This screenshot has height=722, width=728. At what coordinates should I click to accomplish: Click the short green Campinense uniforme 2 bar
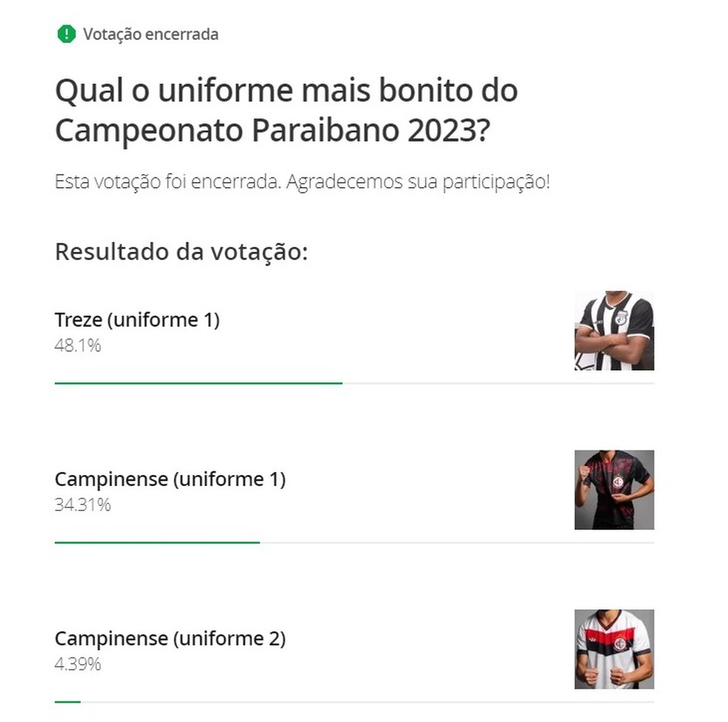tap(67, 701)
